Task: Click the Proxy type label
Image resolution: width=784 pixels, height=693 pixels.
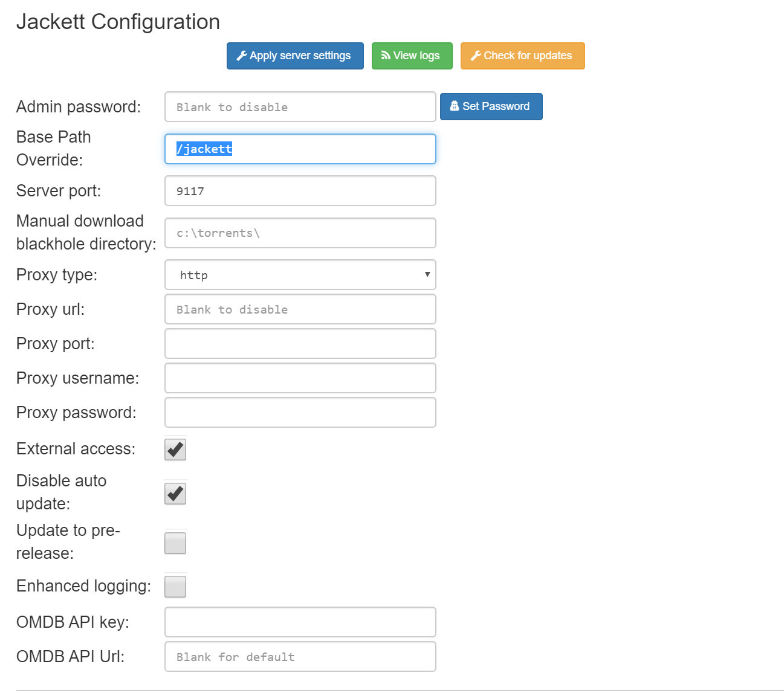Action: pos(57,275)
